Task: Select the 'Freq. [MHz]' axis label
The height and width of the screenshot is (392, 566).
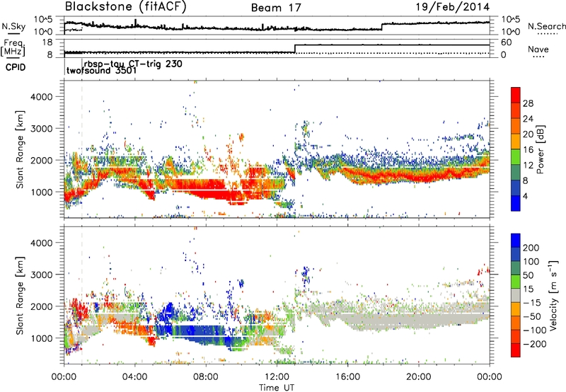Action: [x=13, y=48]
